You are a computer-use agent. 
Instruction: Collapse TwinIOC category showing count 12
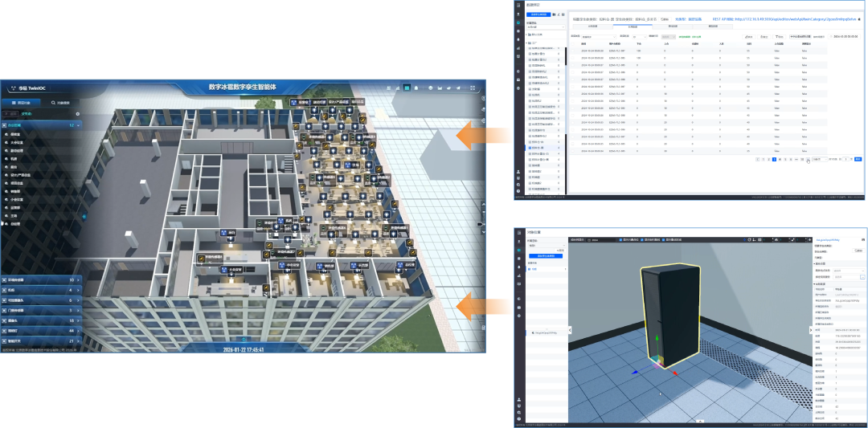[41, 125]
